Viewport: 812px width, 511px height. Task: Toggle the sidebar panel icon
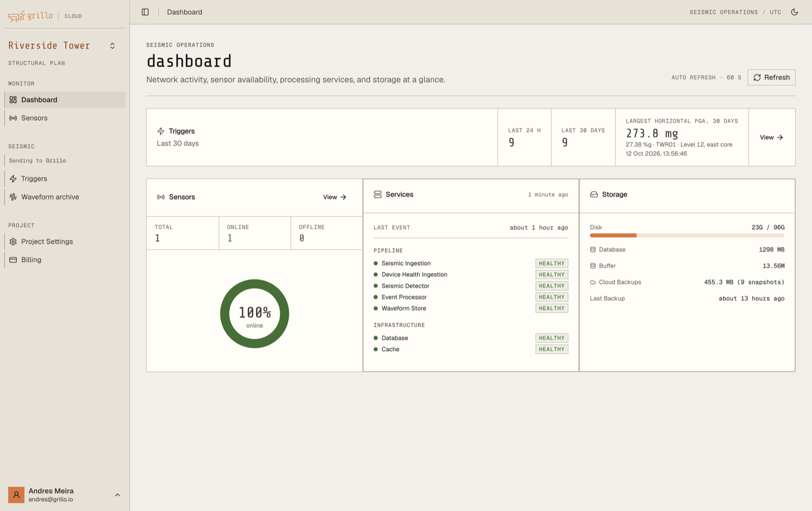pyautogui.click(x=145, y=12)
